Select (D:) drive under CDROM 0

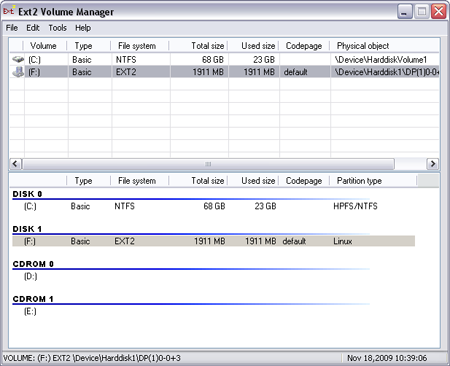click(30, 276)
